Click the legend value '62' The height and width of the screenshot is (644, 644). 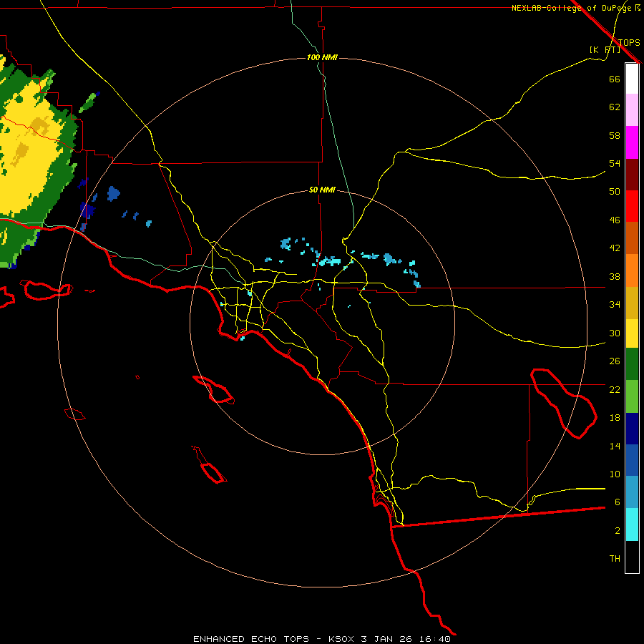click(x=615, y=107)
